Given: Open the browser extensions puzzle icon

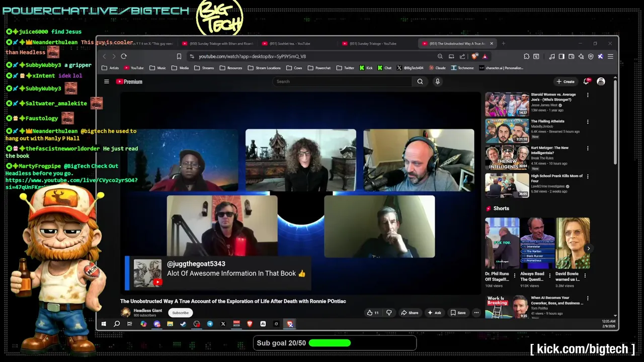Looking at the screenshot, I should pyautogui.click(x=526, y=56).
